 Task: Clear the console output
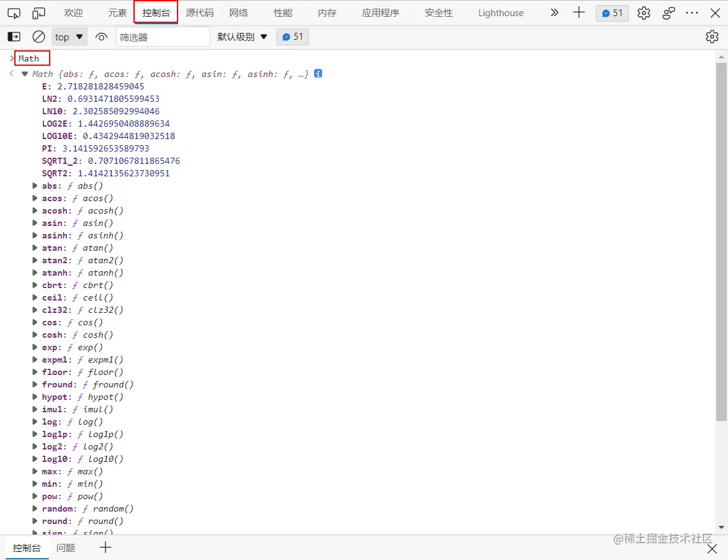point(38,37)
